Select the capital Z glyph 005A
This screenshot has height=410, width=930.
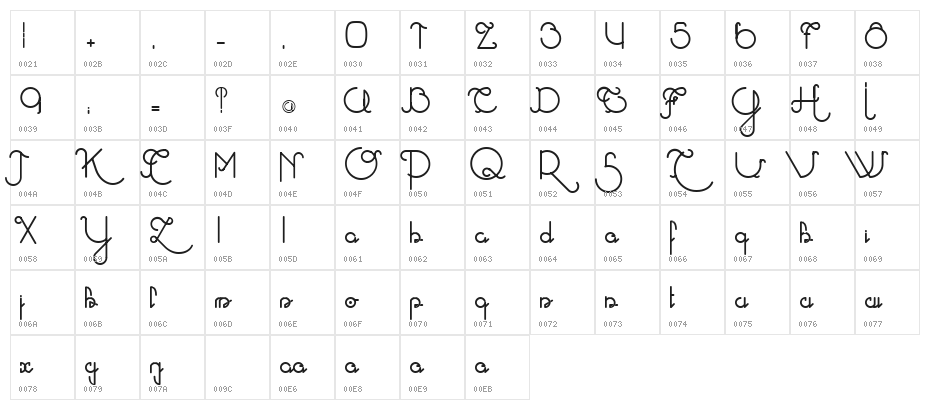pyautogui.click(x=173, y=237)
